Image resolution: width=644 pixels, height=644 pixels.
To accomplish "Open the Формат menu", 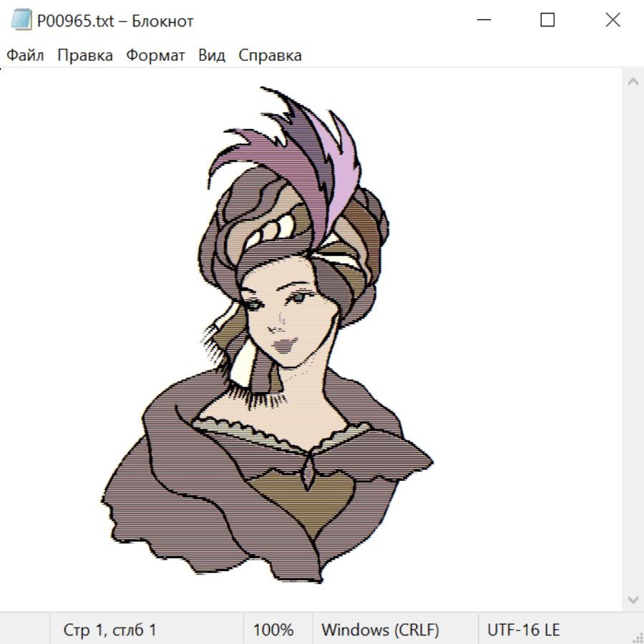I will pos(155,56).
